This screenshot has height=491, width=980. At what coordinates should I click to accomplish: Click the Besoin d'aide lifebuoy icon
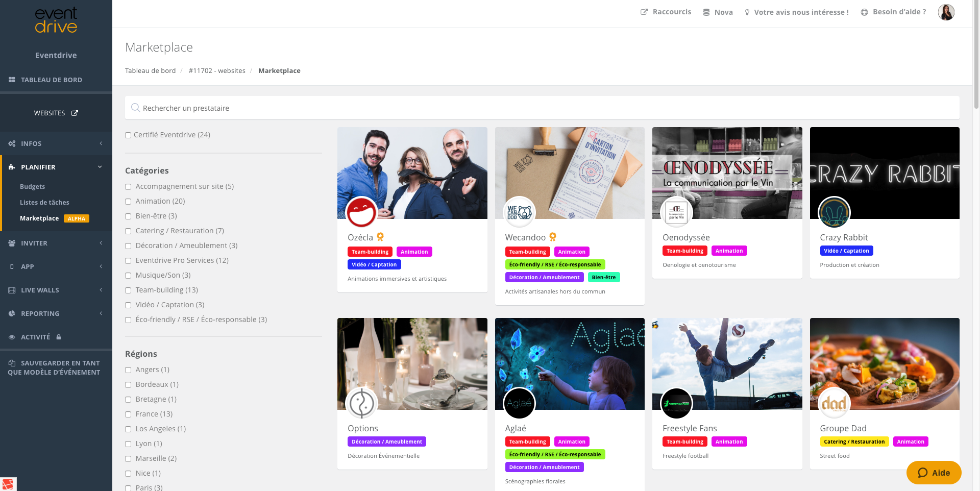(864, 12)
